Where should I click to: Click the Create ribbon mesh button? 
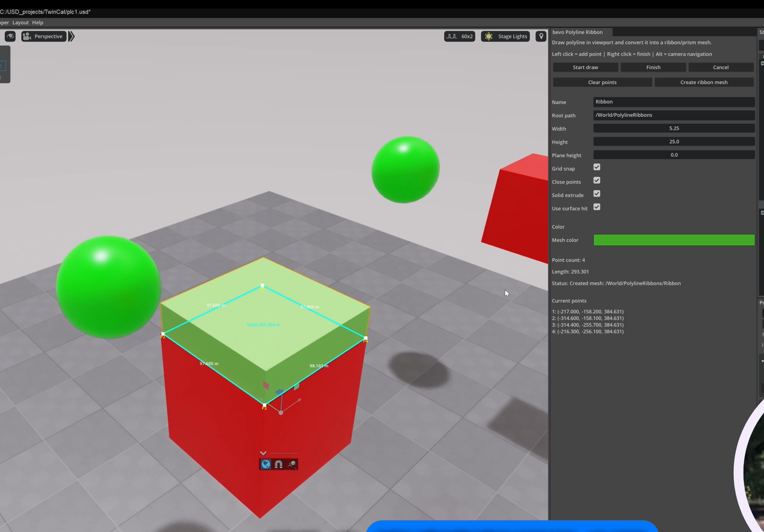(704, 82)
